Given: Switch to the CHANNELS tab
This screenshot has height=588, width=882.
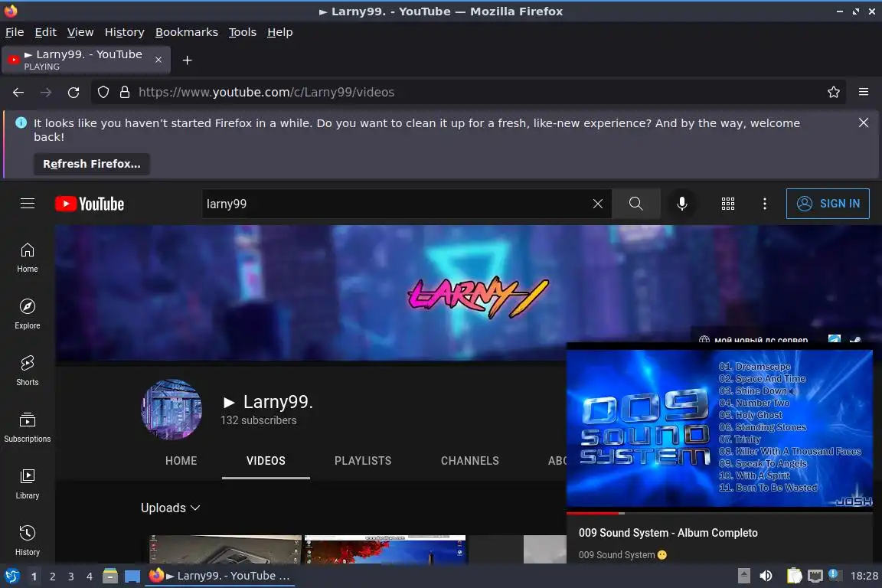Looking at the screenshot, I should click(x=469, y=461).
